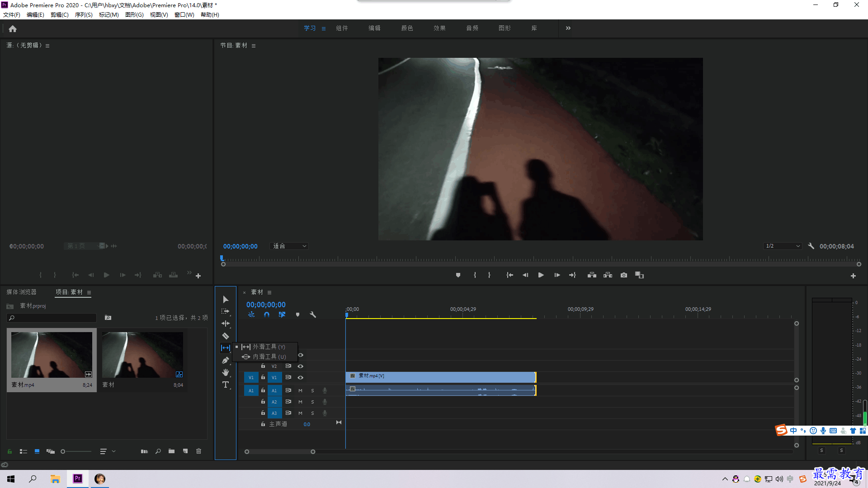Click Lift button in program monitor

[592, 275]
